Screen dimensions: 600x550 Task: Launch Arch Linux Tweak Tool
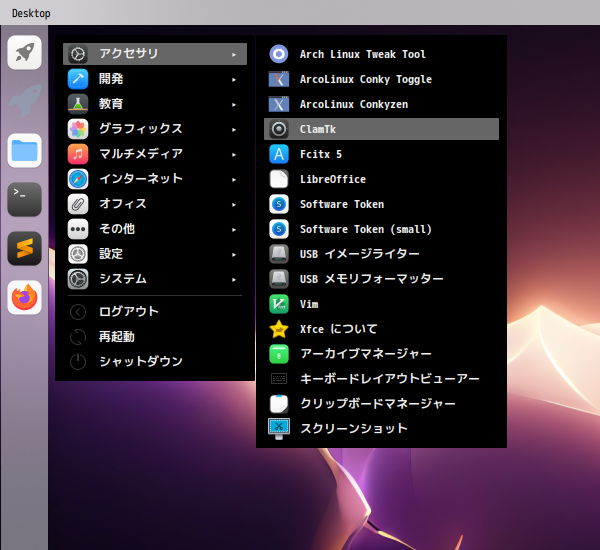pos(381,54)
